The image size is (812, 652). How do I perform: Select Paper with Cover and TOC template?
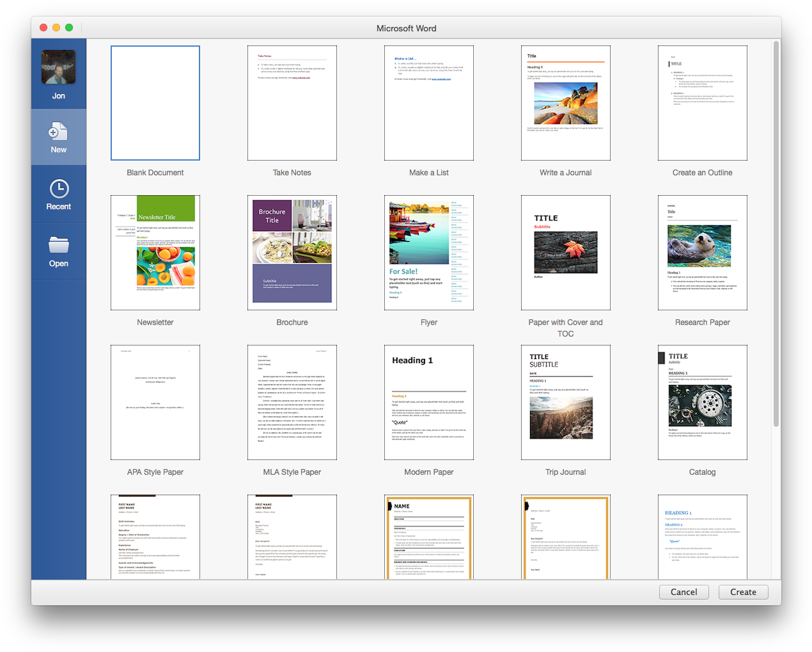566,253
